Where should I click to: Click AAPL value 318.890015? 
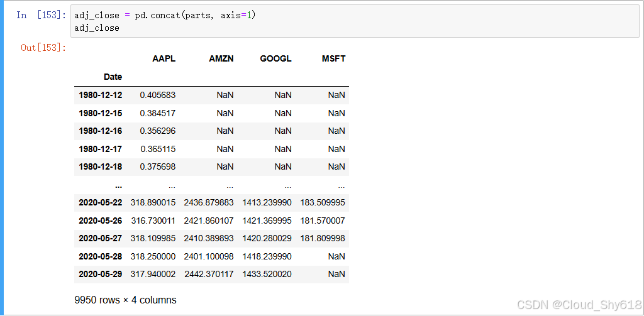click(x=153, y=203)
